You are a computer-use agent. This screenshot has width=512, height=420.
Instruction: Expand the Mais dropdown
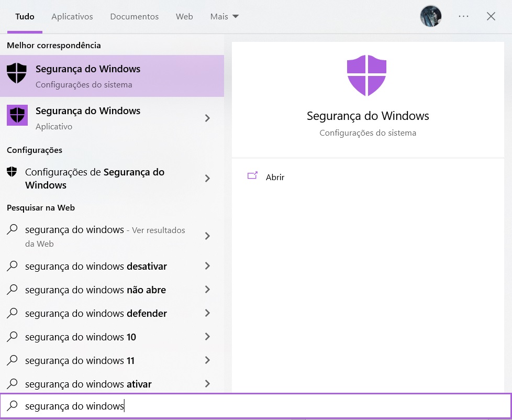click(x=224, y=17)
